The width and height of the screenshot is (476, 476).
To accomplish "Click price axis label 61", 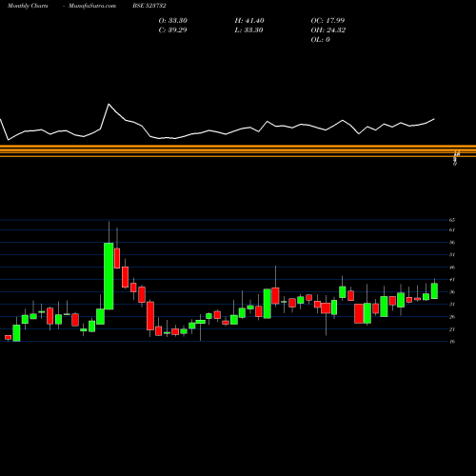I will 452,230.
